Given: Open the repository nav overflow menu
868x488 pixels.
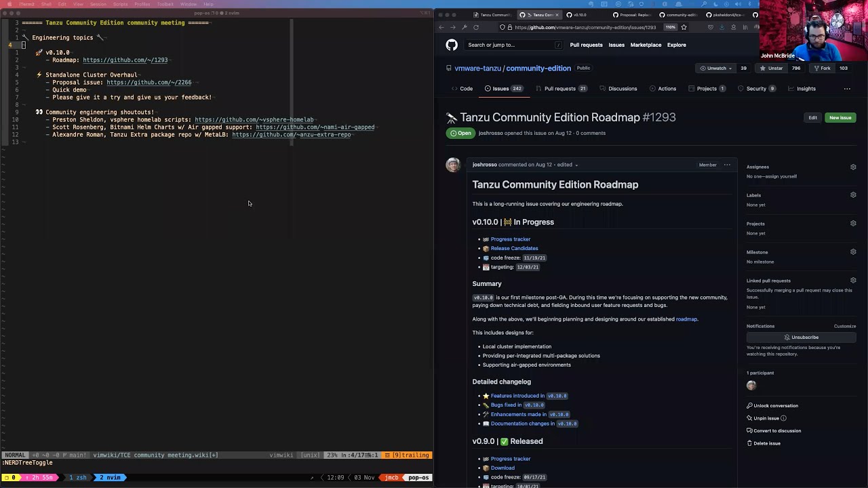Looking at the screenshot, I should [x=847, y=89].
